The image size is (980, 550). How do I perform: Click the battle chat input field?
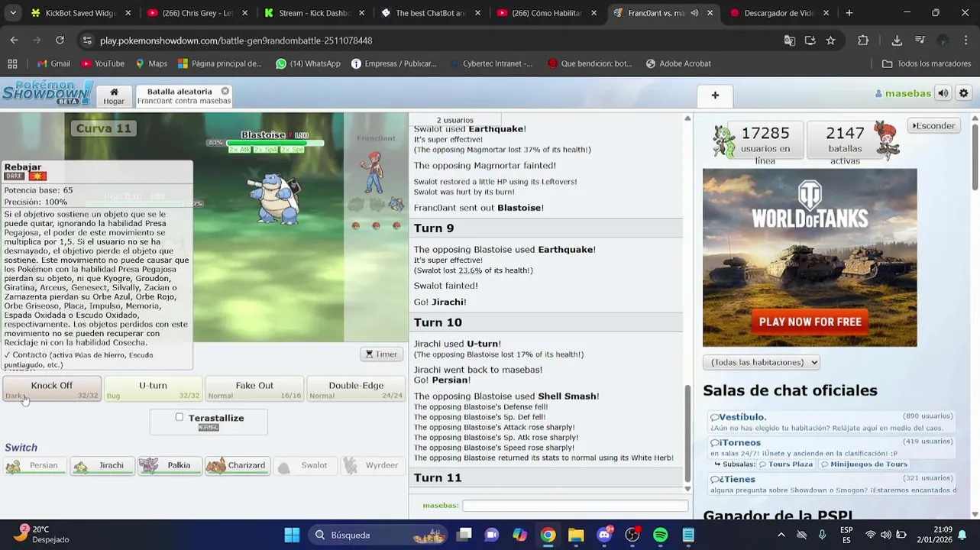click(x=575, y=506)
